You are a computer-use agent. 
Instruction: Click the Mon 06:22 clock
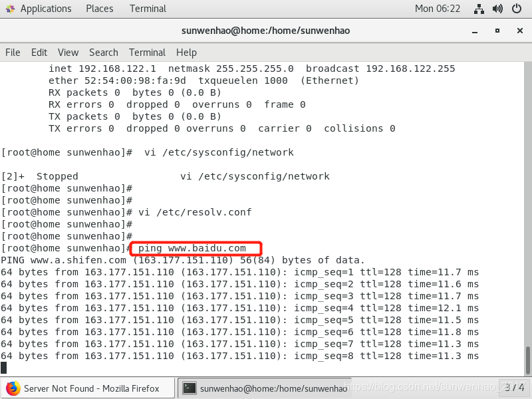[438, 9]
